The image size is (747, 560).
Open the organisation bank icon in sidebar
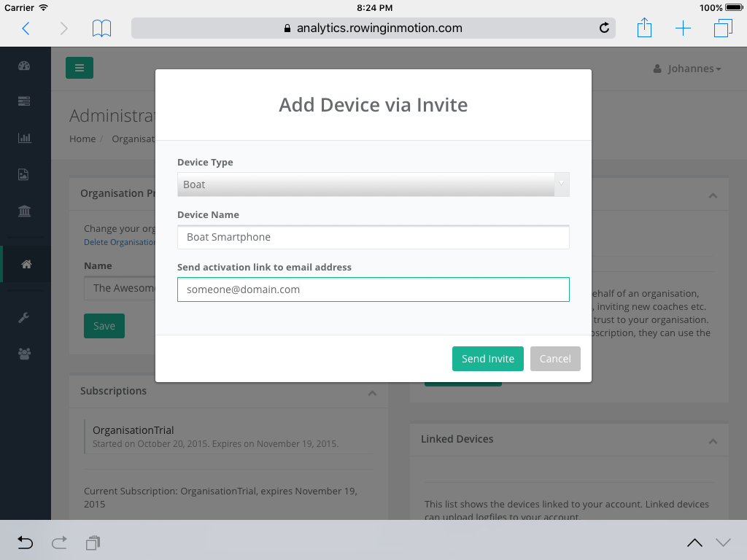click(x=24, y=211)
